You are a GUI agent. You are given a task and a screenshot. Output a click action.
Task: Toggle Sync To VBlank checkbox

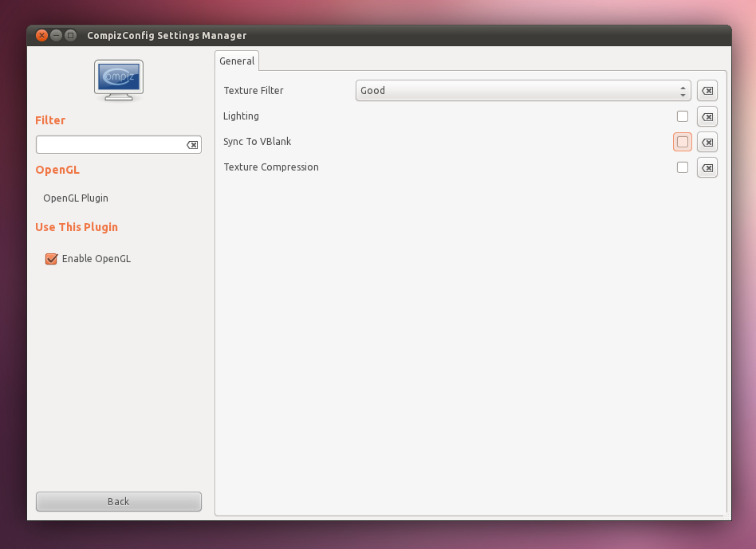tap(682, 142)
